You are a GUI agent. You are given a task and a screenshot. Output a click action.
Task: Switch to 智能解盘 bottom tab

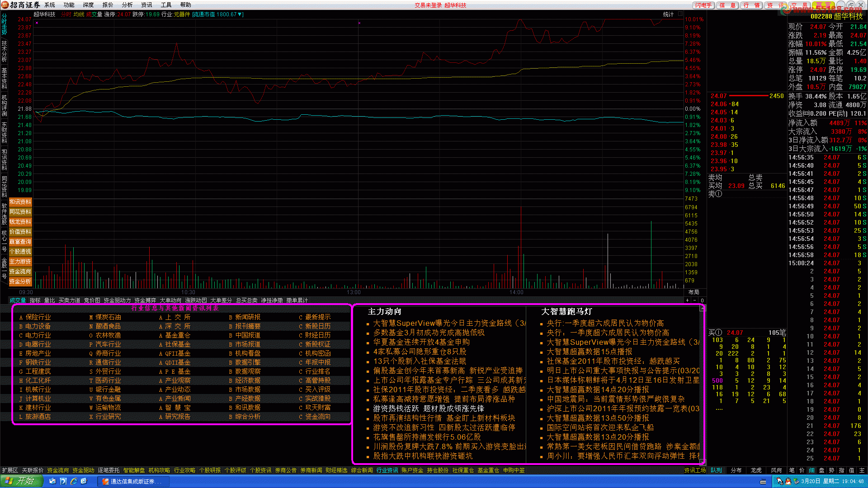(134, 470)
